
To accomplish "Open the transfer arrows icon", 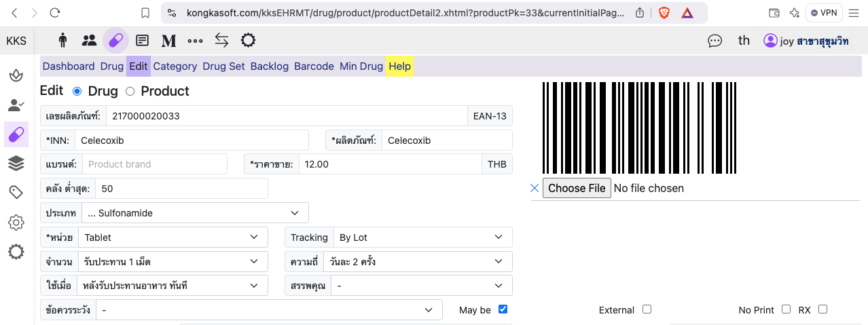I will point(221,41).
